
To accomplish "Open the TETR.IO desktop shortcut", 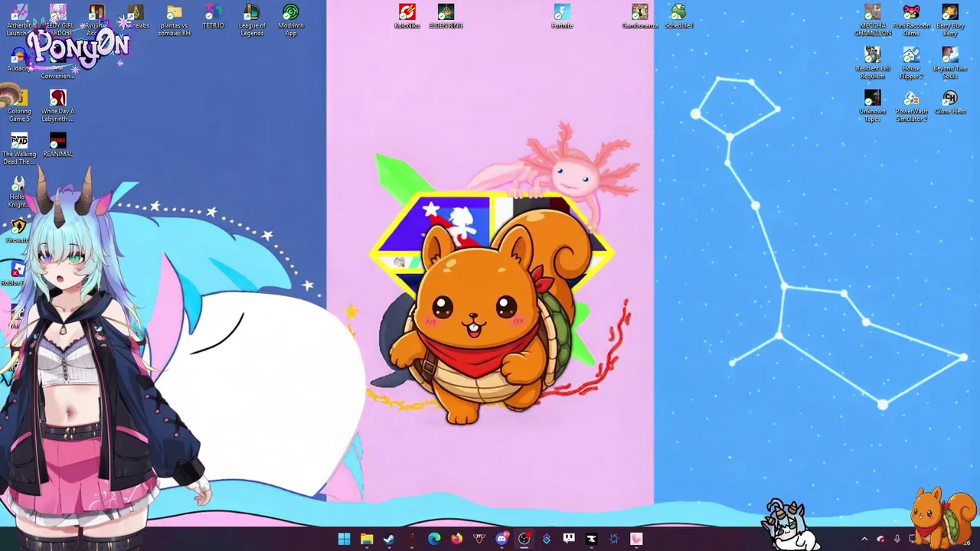I will pyautogui.click(x=213, y=17).
